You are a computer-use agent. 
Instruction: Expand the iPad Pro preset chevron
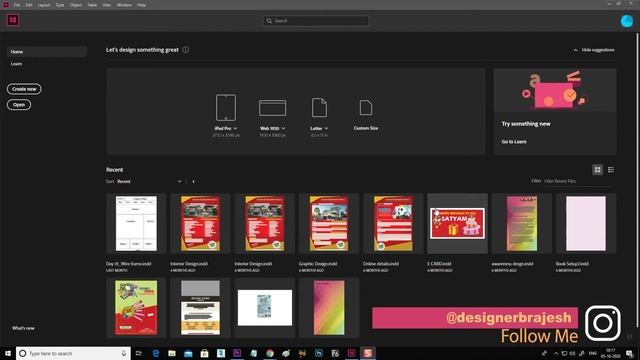[236, 128]
